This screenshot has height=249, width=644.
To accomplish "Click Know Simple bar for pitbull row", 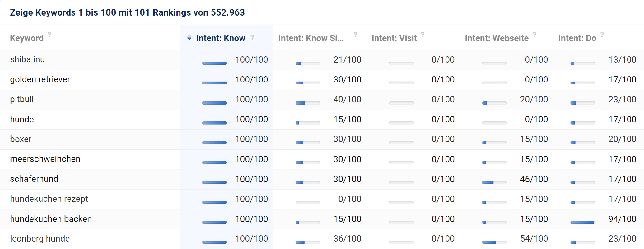I will click(x=308, y=103).
